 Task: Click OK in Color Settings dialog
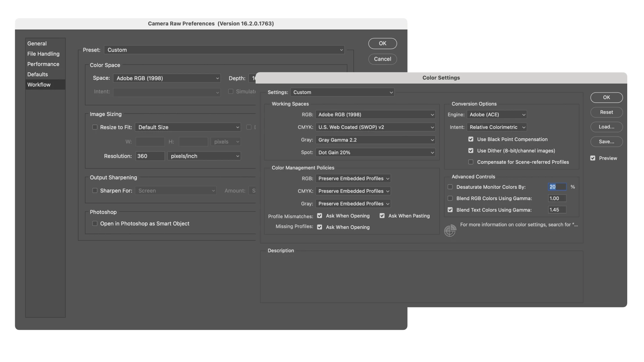pos(606,98)
